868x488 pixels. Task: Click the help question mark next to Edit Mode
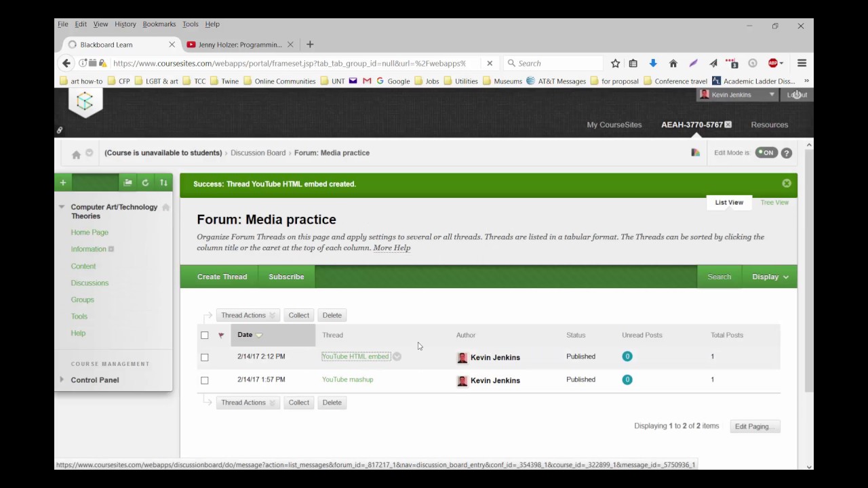[787, 153]
